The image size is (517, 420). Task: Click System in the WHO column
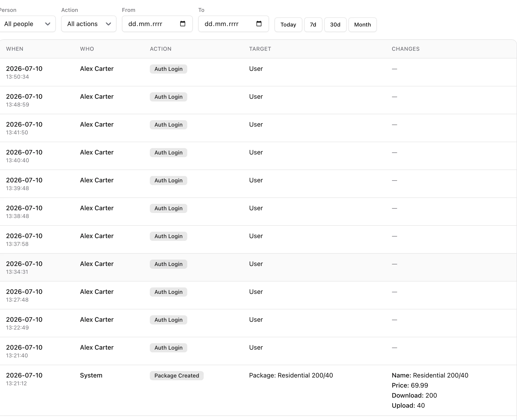91,375
